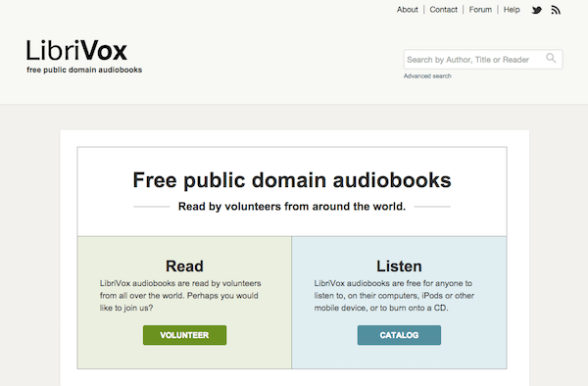
Task: Follow the Advanced search link
Action: point(427,76)
